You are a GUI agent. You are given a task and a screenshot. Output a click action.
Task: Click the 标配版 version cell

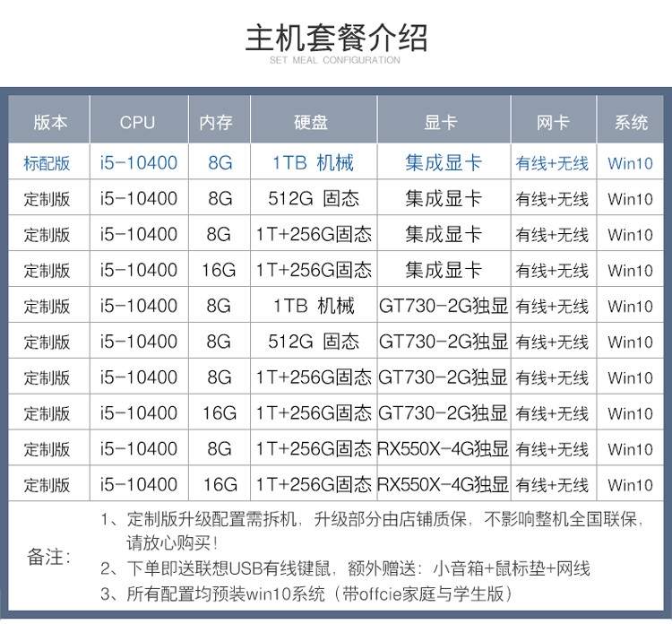(47, 163)
